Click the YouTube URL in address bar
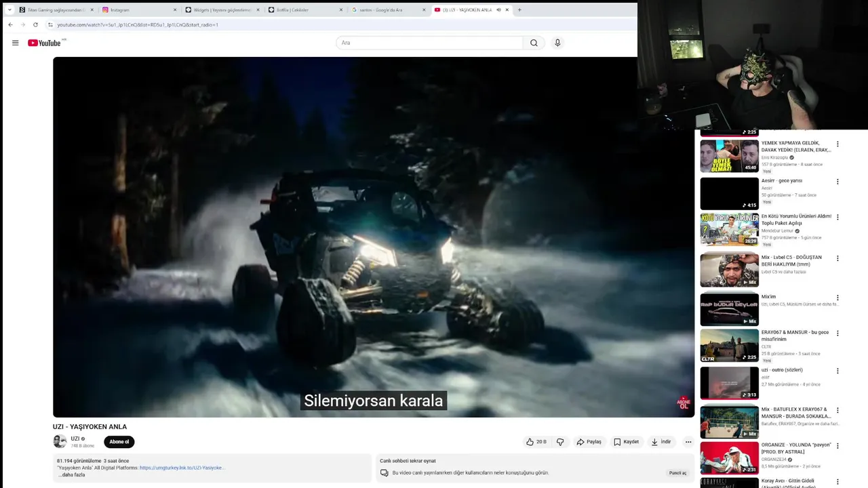Screen dimensions: 868x488 pos(138,24)
